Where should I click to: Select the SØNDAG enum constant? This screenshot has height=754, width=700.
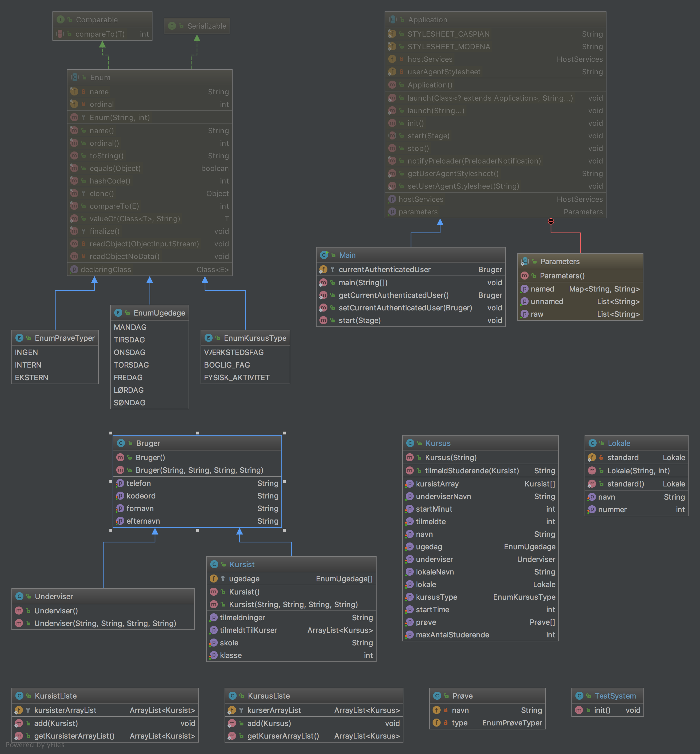point(129,402)
